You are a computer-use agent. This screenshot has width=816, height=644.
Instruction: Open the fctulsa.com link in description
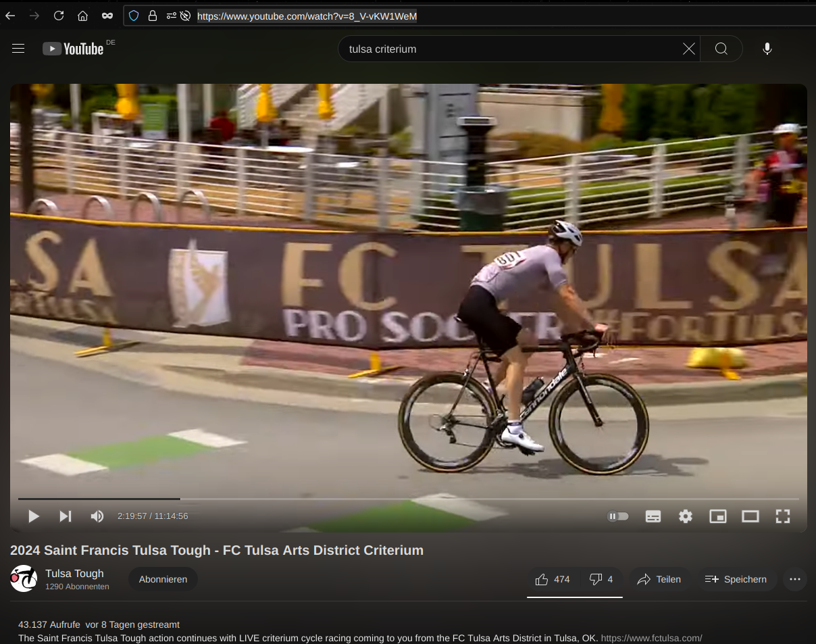(x=651, y=638)
